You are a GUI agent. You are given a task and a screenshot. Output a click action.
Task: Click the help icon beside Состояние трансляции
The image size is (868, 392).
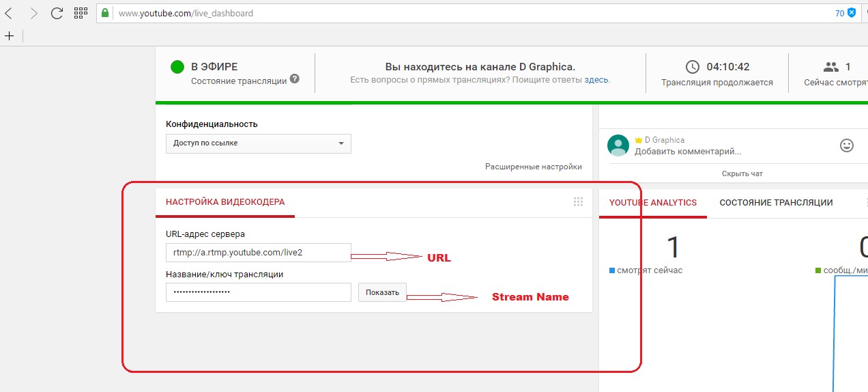click(295, 79)
